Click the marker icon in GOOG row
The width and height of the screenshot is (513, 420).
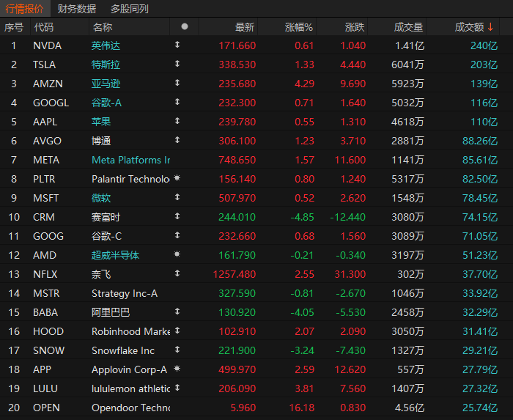[177, 235]
